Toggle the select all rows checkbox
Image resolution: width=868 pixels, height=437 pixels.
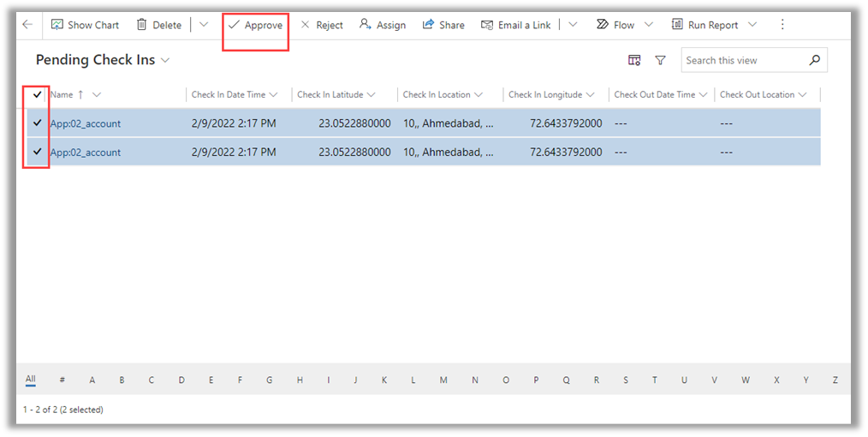(x=38, y=94)
